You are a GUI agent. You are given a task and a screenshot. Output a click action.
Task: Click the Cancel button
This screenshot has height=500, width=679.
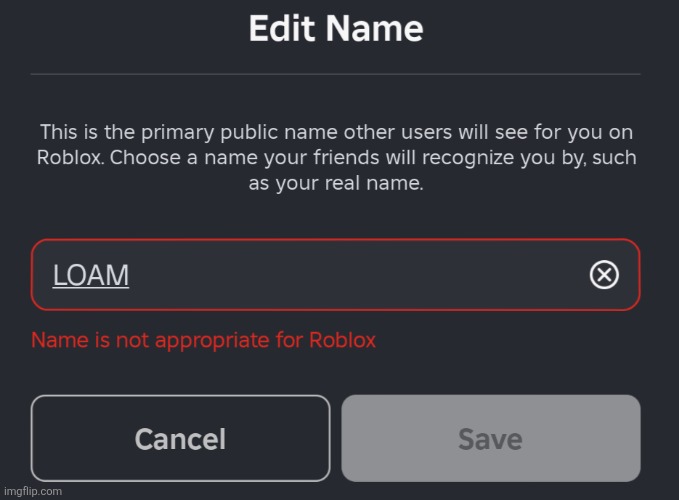coord(180,439)
